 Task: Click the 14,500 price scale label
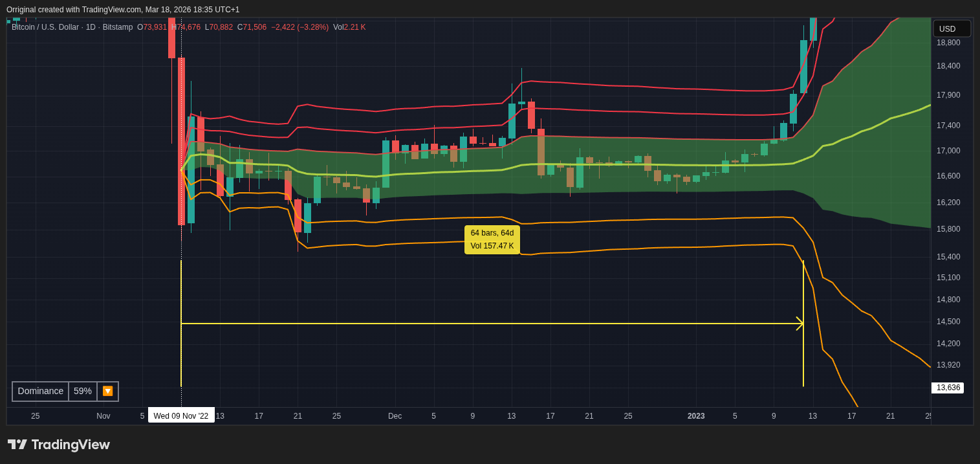tap(948, 322)
